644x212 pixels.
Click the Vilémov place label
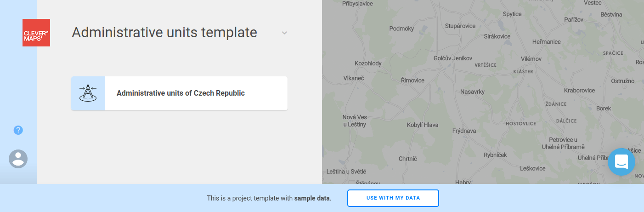tap(531, 59)
